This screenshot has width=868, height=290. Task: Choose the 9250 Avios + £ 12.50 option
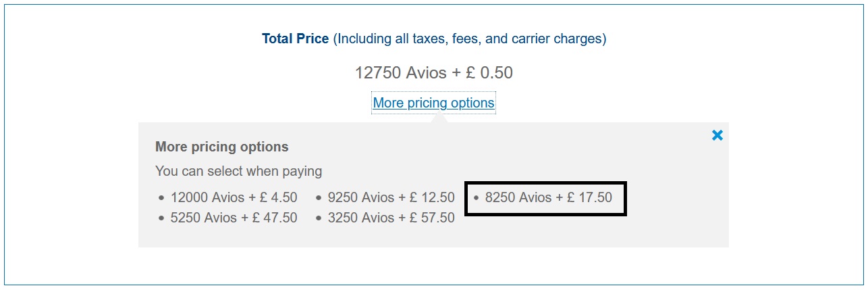coord(391,197)
